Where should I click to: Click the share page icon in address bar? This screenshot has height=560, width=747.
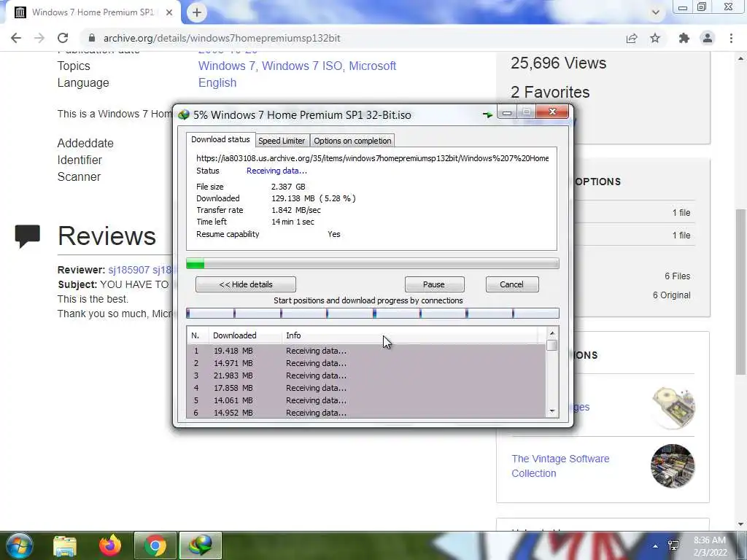[x=632, y=38]
